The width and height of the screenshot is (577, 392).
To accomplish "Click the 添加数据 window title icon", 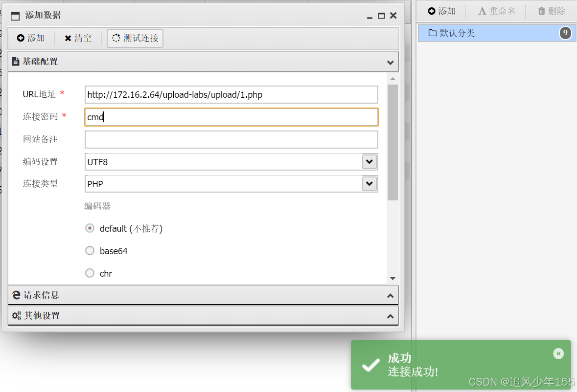I will coord(15,16).
